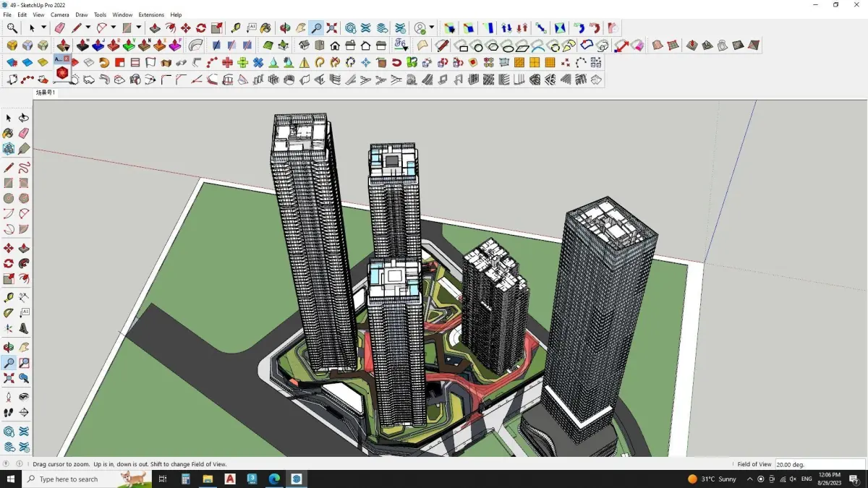Pick the Protractor tool in left toolbar
This screenshot has height=488, width=868.
(9, 313)
